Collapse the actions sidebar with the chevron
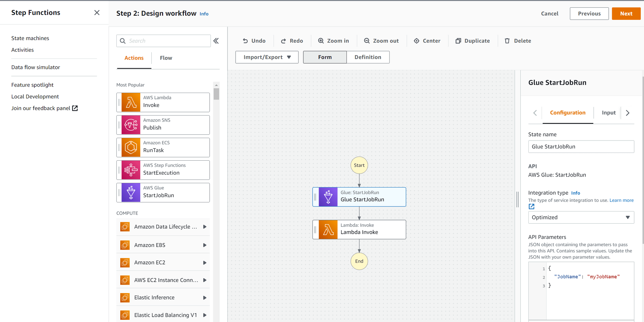 (x=216, y=40)
